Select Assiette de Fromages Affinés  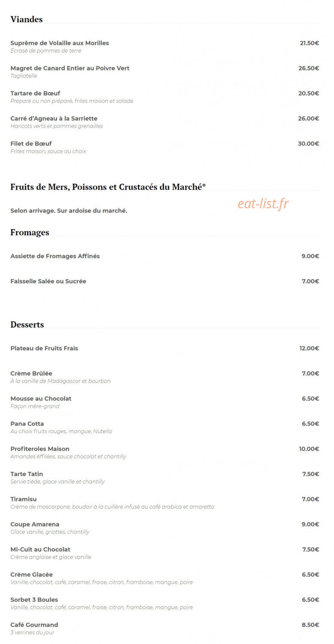tap(55, 256)
